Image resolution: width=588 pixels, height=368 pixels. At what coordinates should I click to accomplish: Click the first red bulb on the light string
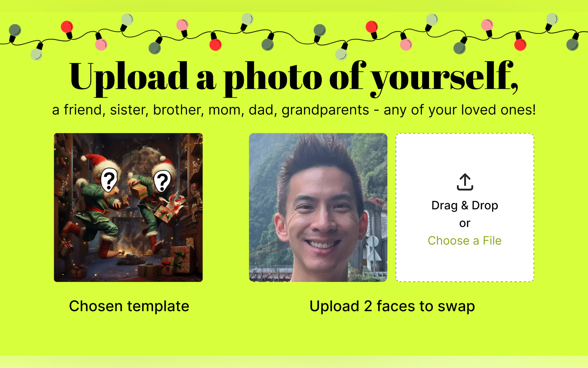tap(67, 27)
